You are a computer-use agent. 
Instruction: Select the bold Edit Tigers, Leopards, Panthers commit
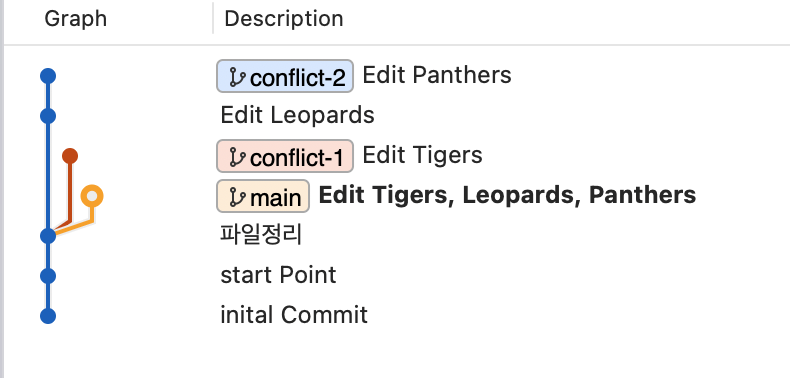tap(507, 195)
